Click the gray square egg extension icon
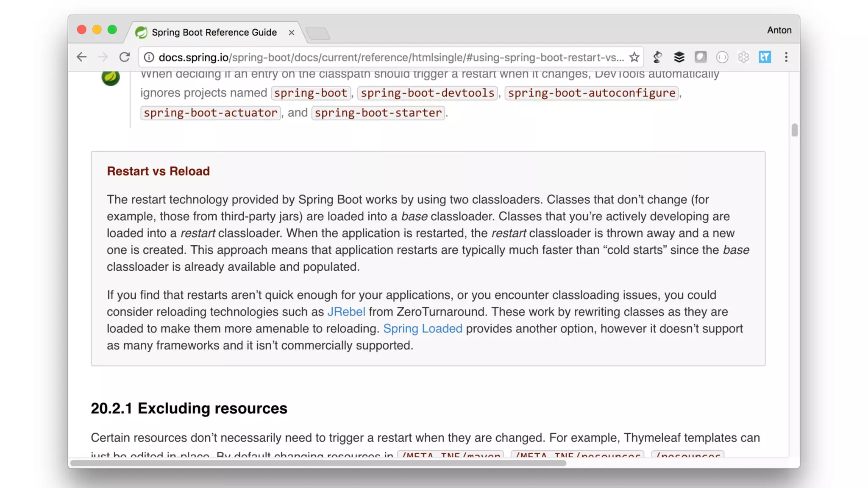 (701, 57)
